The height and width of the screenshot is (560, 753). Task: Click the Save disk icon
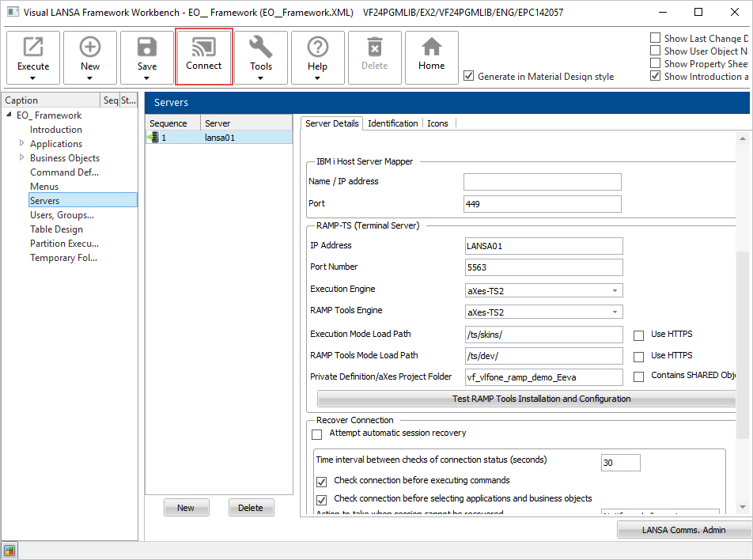point(147,48)
